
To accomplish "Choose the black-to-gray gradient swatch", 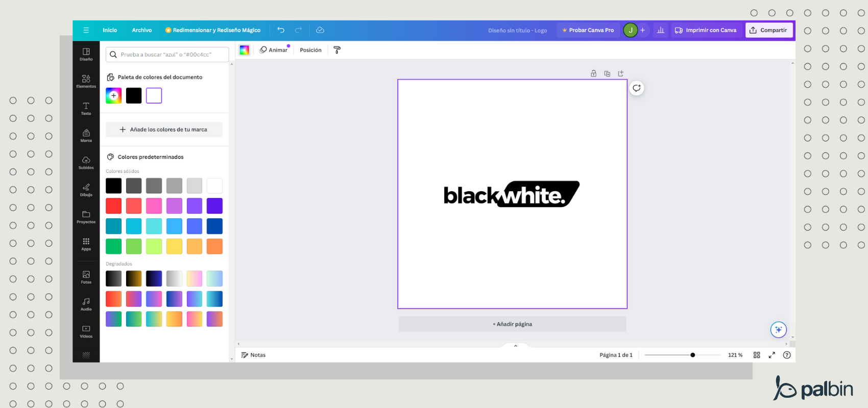I will pyautogui.click(x=113, y=278).
